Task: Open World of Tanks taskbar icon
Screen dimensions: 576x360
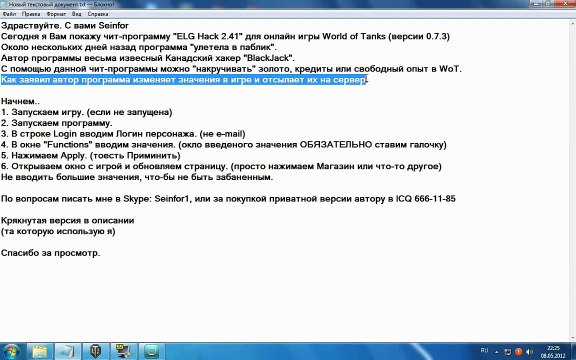Action: 96,352
